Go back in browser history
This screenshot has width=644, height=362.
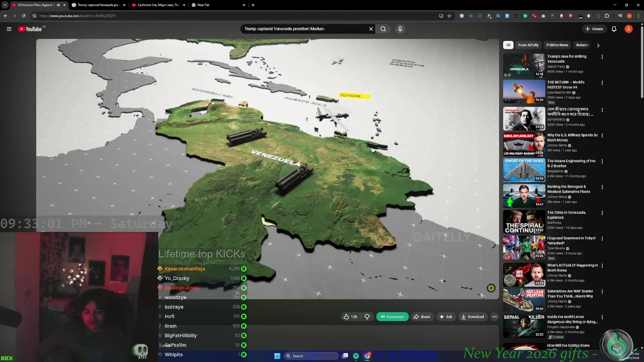[x=5, y=16]
